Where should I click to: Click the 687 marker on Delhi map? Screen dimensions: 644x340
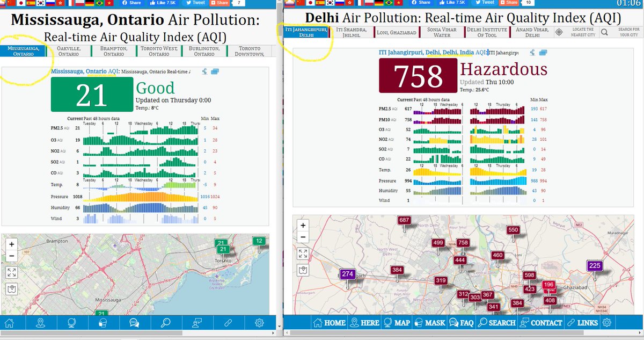point(404,220)
